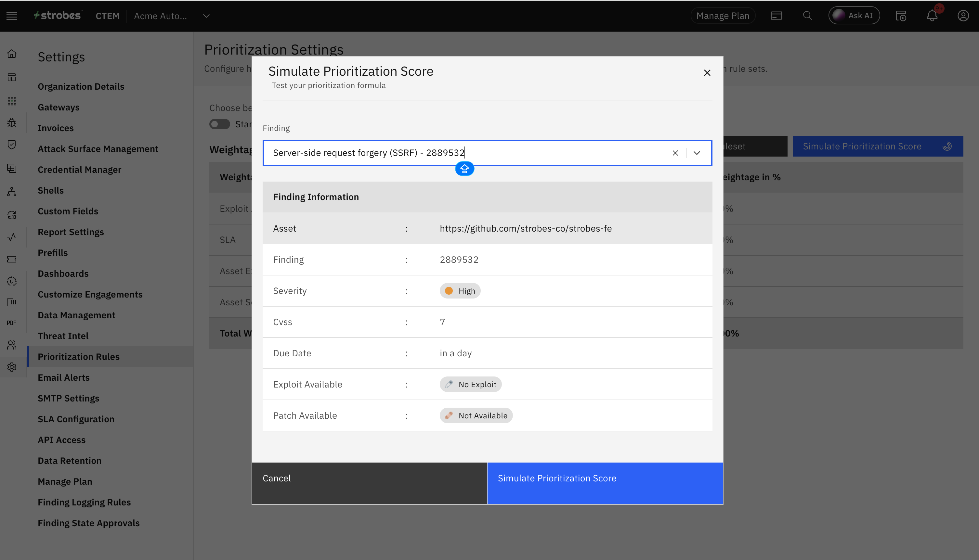Click the search magnifier icon

[807, 16]
